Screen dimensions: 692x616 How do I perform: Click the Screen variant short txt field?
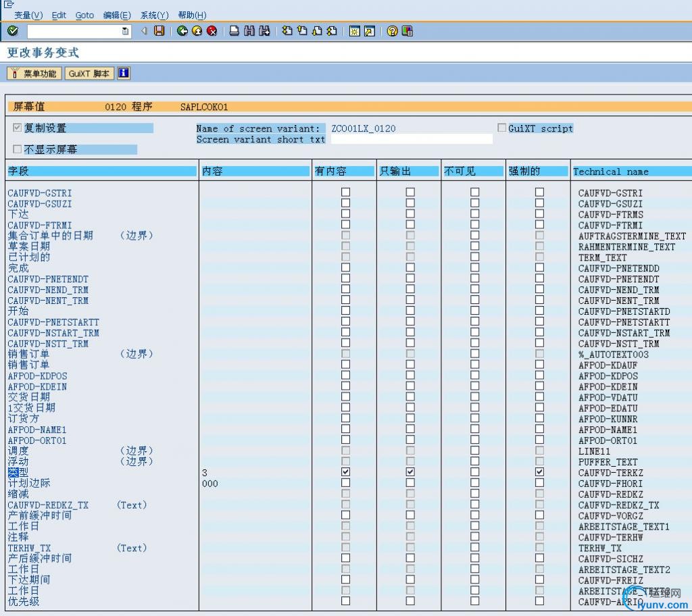pyautogui.click(x=412, y=139)
